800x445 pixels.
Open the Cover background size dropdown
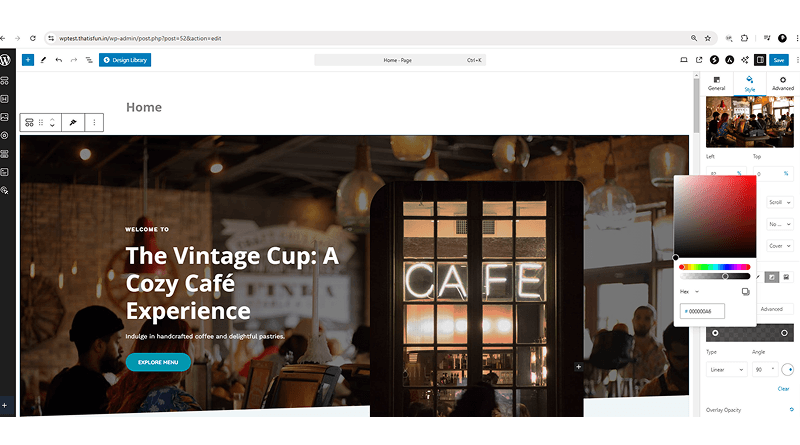pyautogui.click(x=780, y=246)
